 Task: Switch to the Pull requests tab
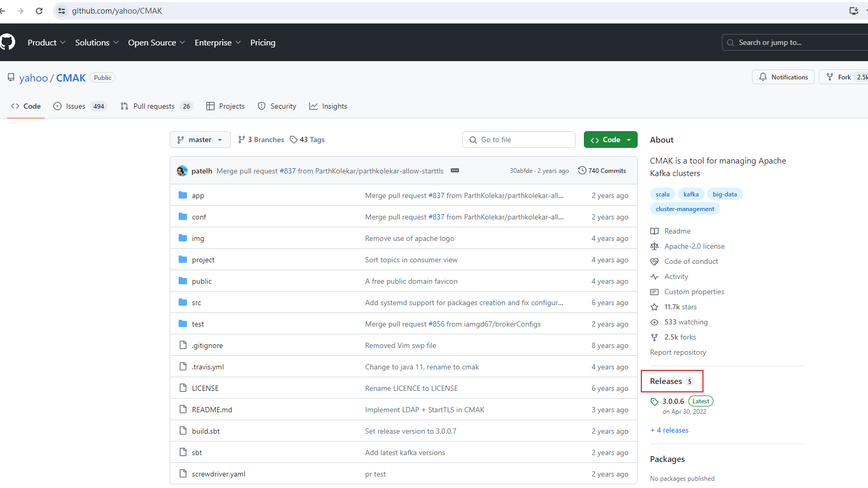click(x=156, y=107)
